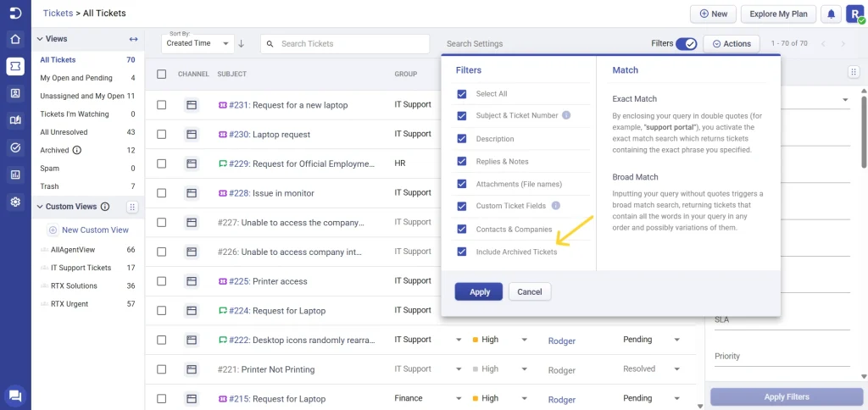Uncheck Include Archived Tickets checkbox
The height and width of the screenshot is (410, 868).
(x=462, y=252)
